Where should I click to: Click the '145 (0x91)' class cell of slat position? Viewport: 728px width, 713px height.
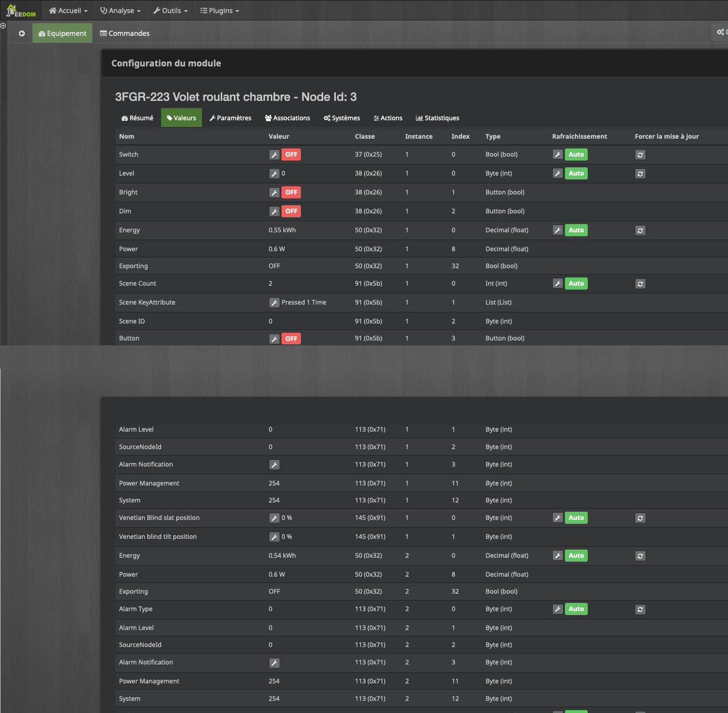pyautogui.click(x=370, y=518)
